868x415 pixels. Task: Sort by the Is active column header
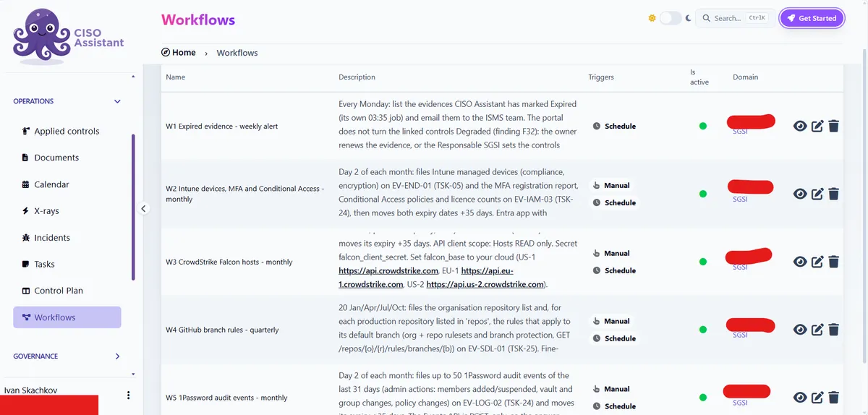pyautogui.click(x=699, y=77)
